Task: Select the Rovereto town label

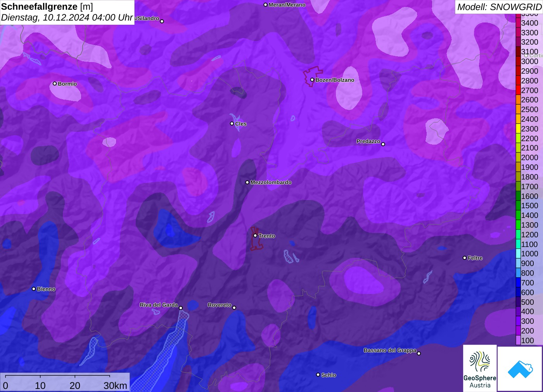Action: [220, 305]
